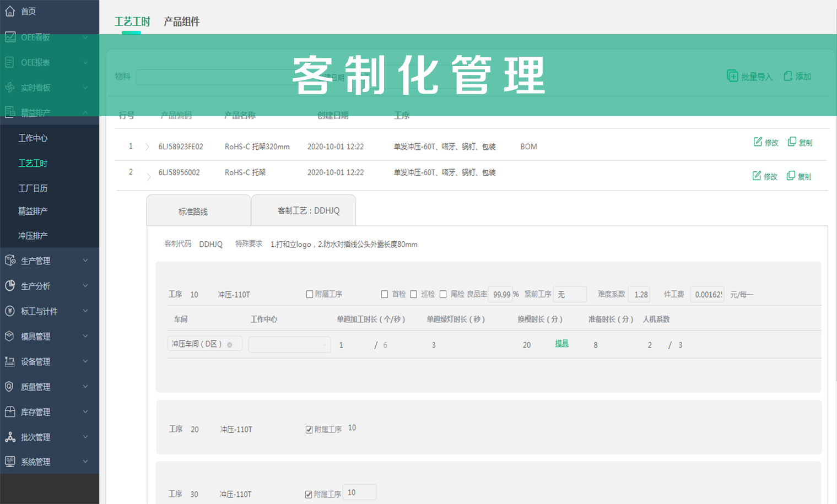Open the 生产管理 menu icon
The width and height of the screenshot is (837, 504).
point(9,261)
